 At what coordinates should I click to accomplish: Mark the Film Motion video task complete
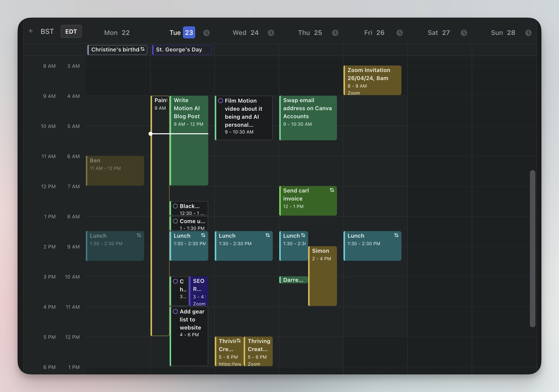click(x=221, y=100)
